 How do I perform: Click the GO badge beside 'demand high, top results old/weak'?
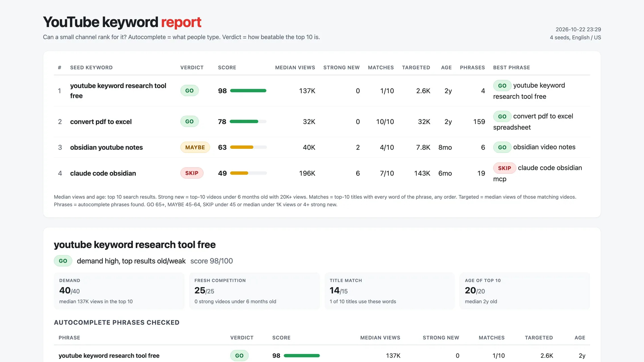point(63,261)
